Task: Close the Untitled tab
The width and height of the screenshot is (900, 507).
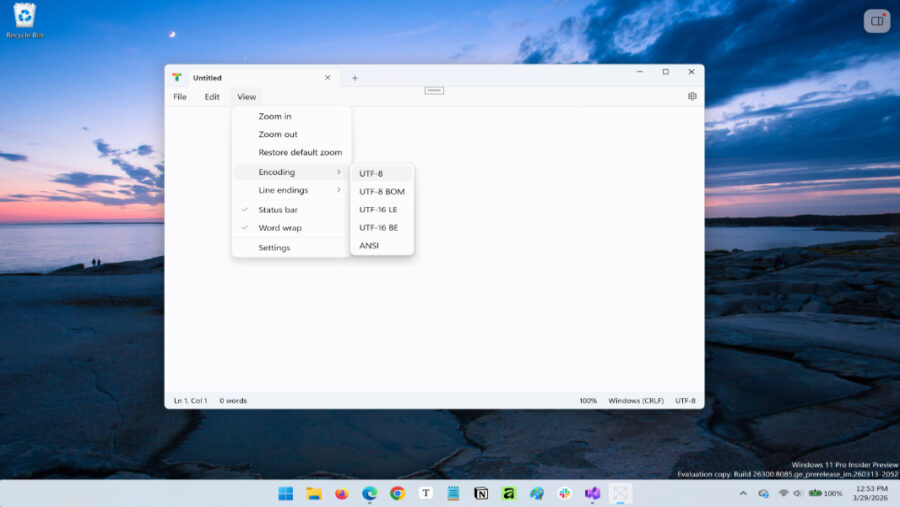Action: [327, 78]
